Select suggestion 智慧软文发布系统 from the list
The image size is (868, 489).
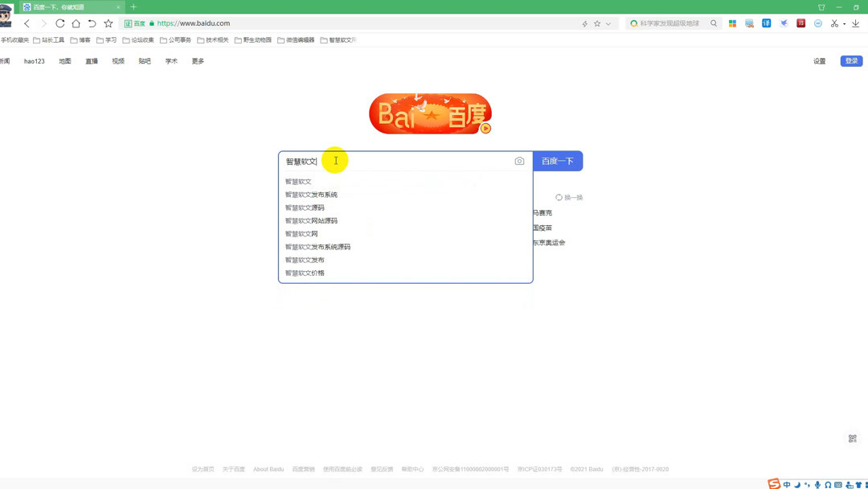point(312,194)
